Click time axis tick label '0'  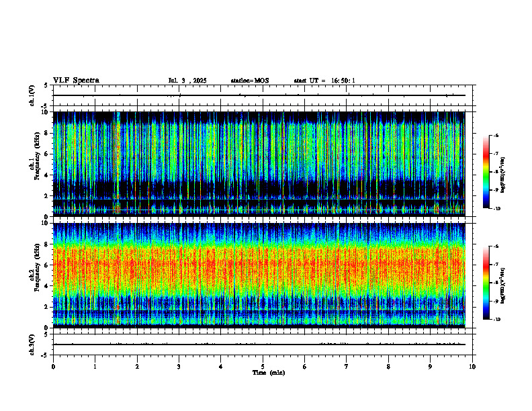pos(53,367)
